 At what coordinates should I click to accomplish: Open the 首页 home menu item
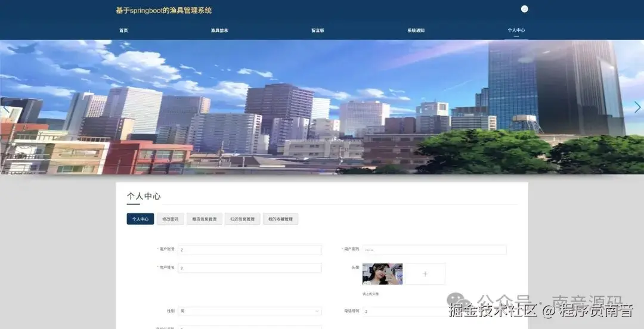(x=123, y=30)
